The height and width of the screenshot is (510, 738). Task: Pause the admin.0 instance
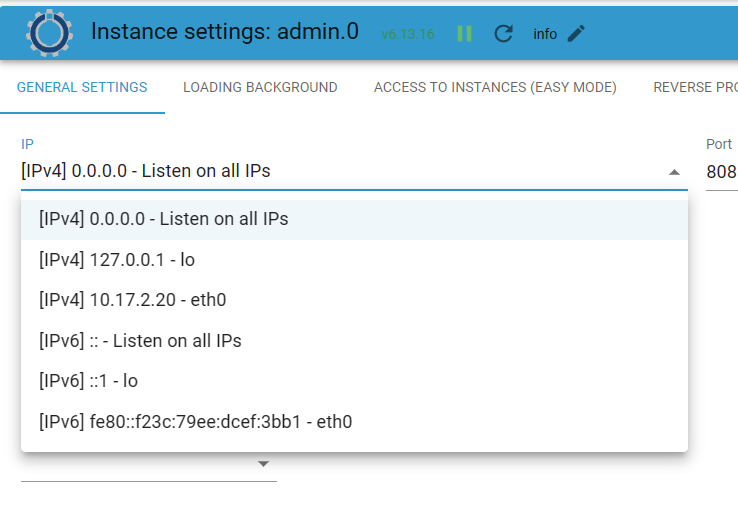point(464,34)
